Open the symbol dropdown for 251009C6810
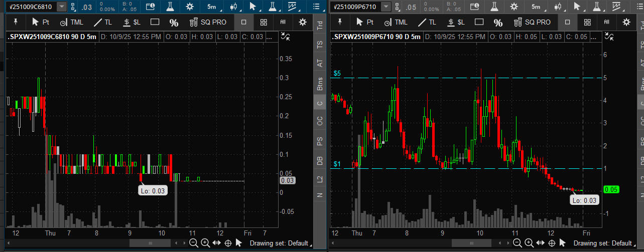The width and height of the screenshot is (644, 252). (x=61, y=7)
